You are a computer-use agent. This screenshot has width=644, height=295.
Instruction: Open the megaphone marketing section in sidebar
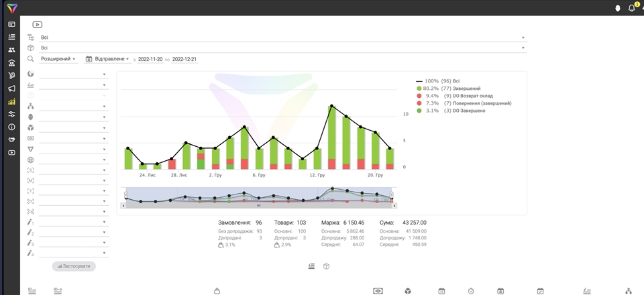[x=11, y=88]
